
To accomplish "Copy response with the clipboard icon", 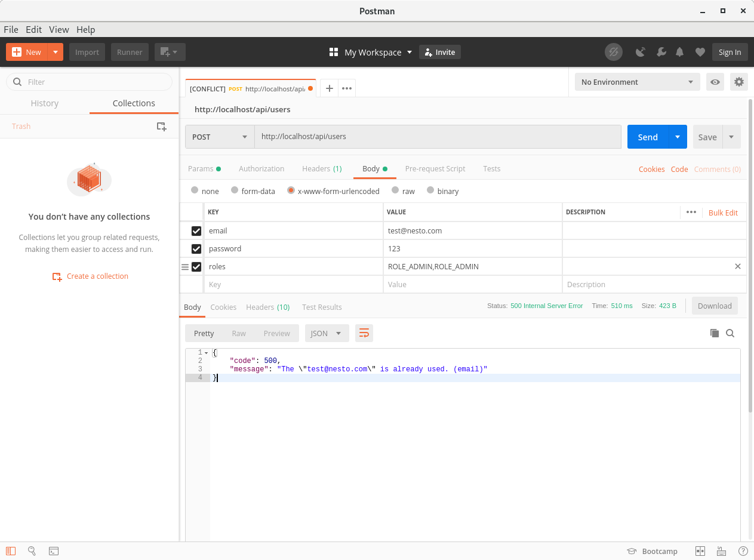I will [714, 333].
